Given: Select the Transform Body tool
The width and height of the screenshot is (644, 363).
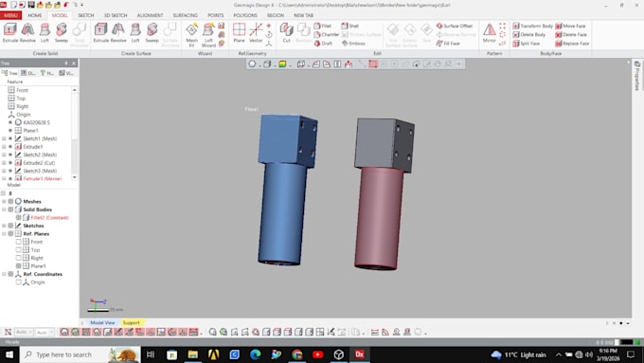Looking at the screenshot, I should (532, 26).
